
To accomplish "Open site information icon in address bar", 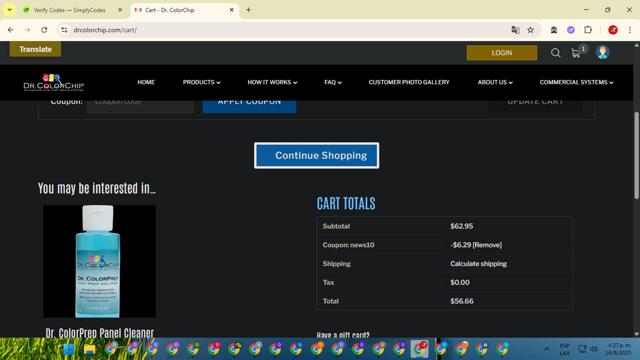I will (x=64, y=30).
